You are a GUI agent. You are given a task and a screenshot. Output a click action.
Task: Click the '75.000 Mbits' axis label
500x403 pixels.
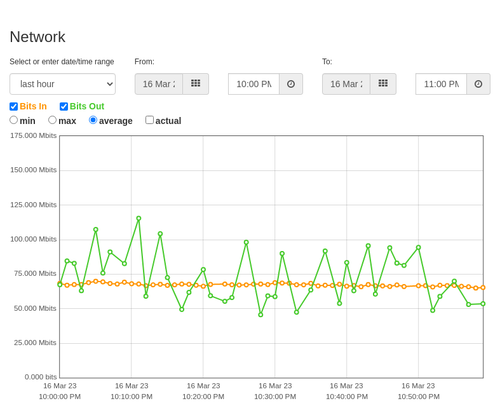click(x=35, y=273)
